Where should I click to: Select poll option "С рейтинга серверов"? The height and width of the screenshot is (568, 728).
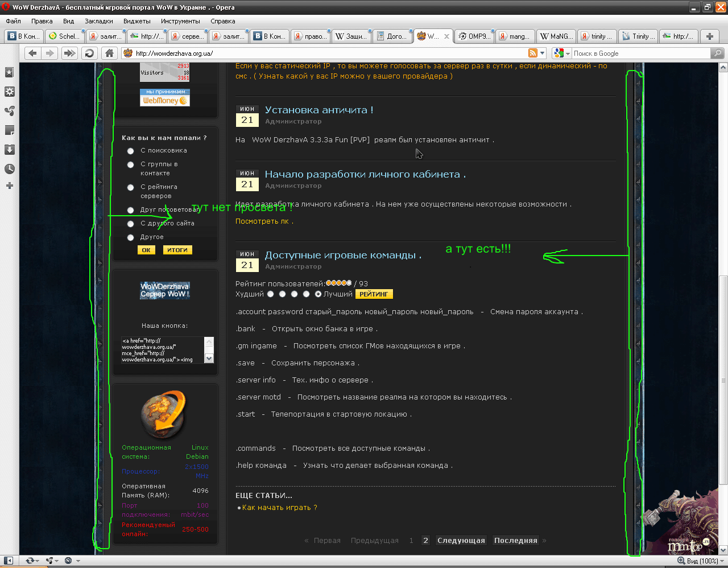coord(130,187)
